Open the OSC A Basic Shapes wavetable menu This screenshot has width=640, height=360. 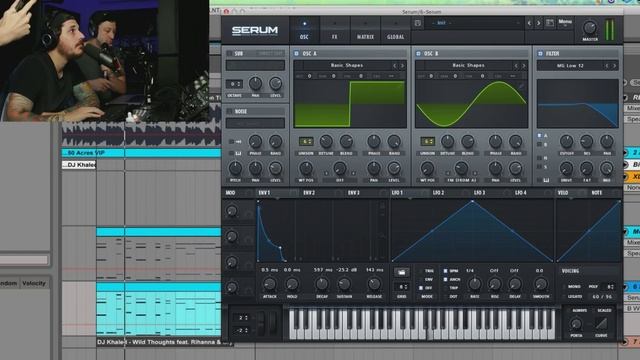pos(347,65)
